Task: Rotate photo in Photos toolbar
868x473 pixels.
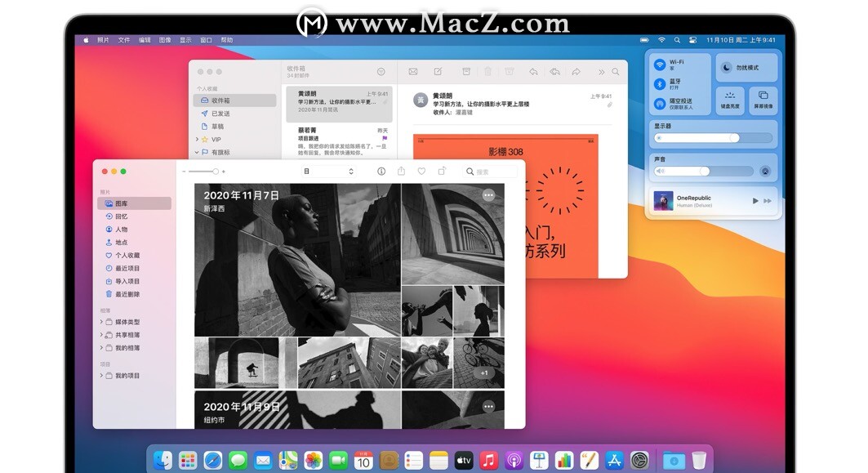Action: pyautogui.click(x=442, y=171)
